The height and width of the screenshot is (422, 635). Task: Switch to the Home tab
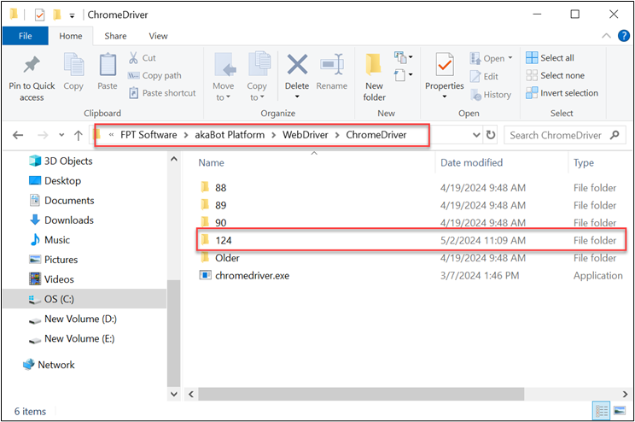[x=71, y=36]
